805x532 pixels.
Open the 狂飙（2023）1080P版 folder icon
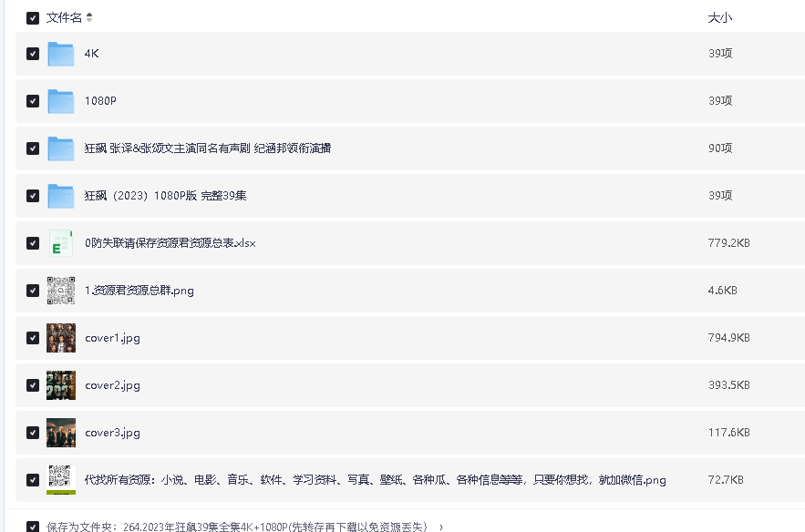60,196
